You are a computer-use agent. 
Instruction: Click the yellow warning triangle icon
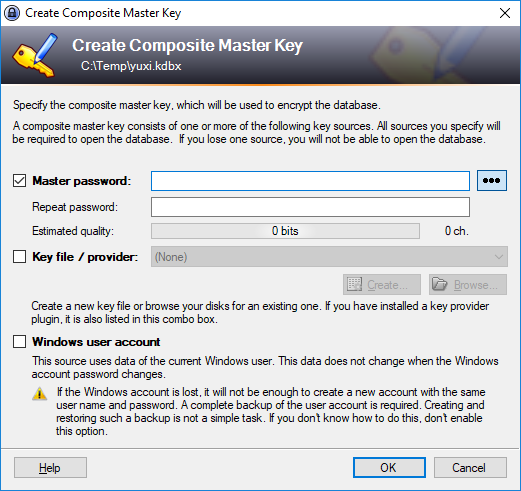point(40,393)
